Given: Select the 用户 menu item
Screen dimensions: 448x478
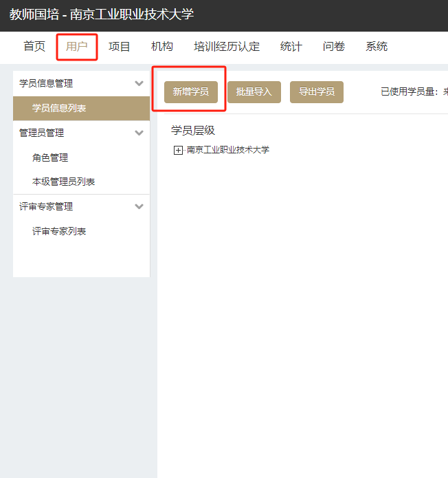Looking at the screenshot, I should 77,47.
